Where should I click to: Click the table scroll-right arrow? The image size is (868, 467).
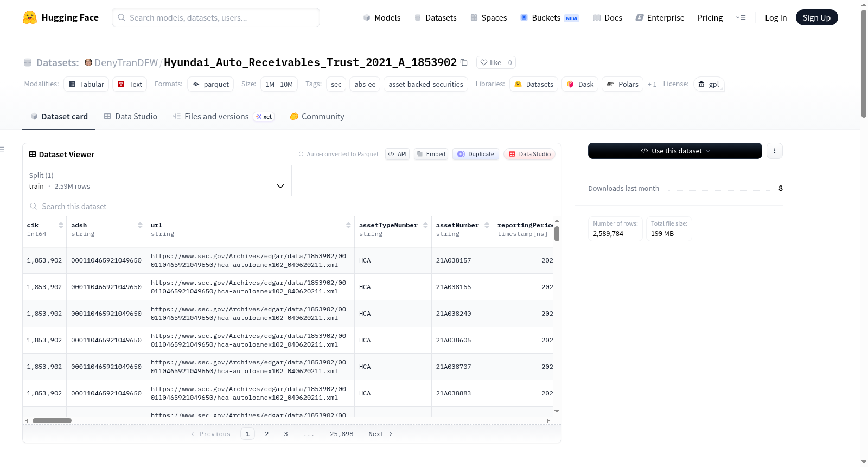coord(548,420)
